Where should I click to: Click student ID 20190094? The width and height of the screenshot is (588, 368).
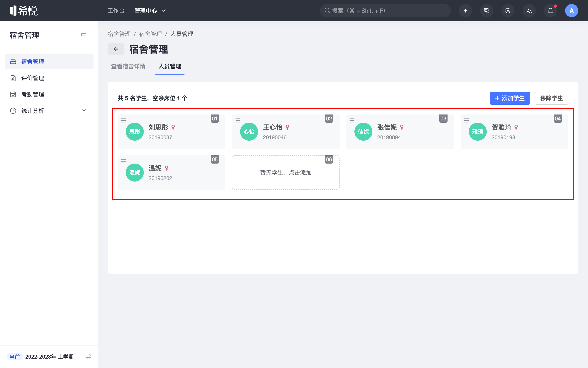coord(389,137)
